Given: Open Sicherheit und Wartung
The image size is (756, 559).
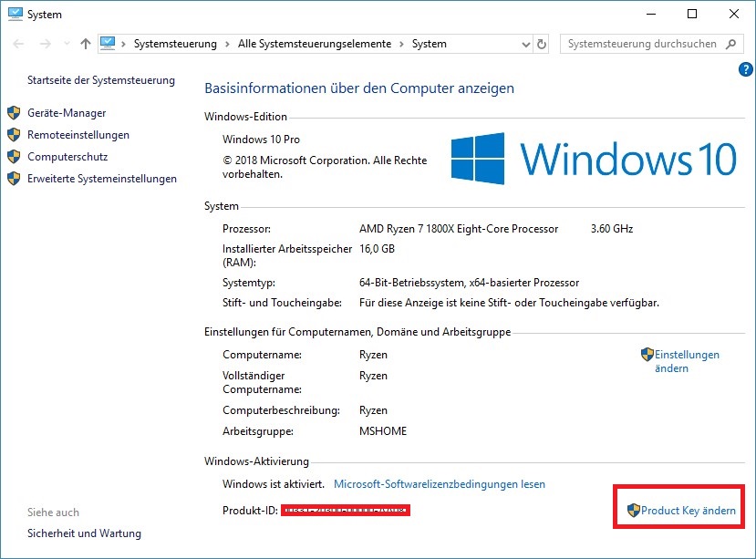Looking at the screenshot, I should [85, 533].
